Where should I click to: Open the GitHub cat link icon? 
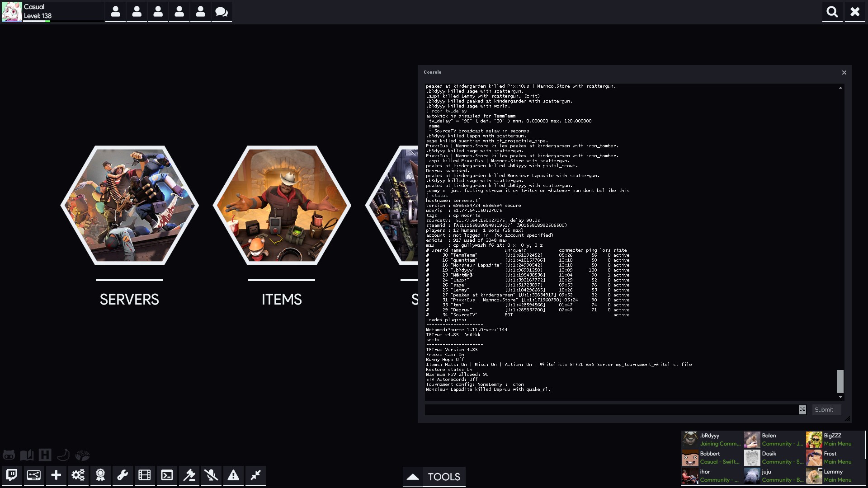(9, 455)
